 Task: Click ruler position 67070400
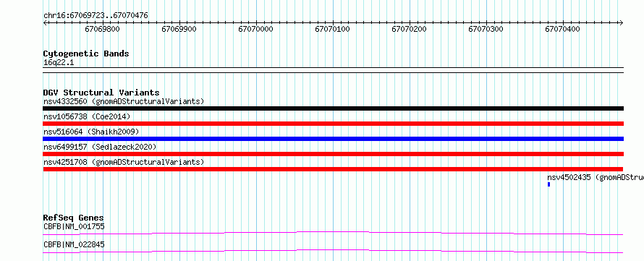(563, 29)
